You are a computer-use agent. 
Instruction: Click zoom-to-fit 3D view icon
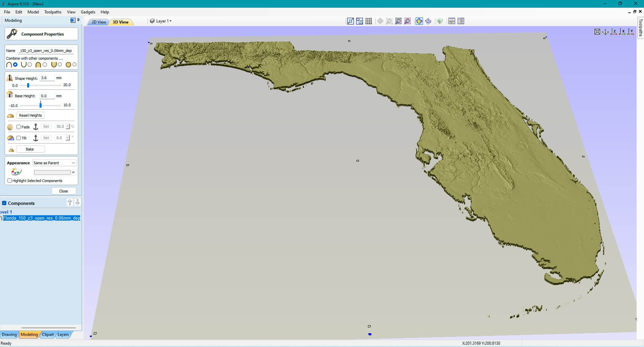[x=597, y=32]
